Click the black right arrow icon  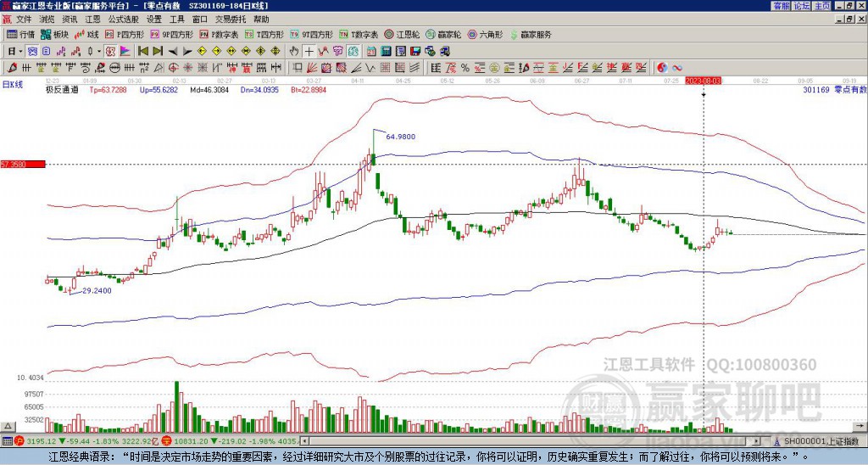(187, 52)
